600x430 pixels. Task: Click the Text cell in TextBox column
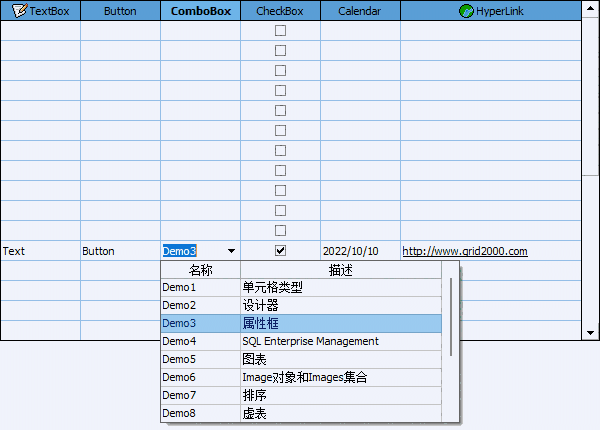click(40, 251)
